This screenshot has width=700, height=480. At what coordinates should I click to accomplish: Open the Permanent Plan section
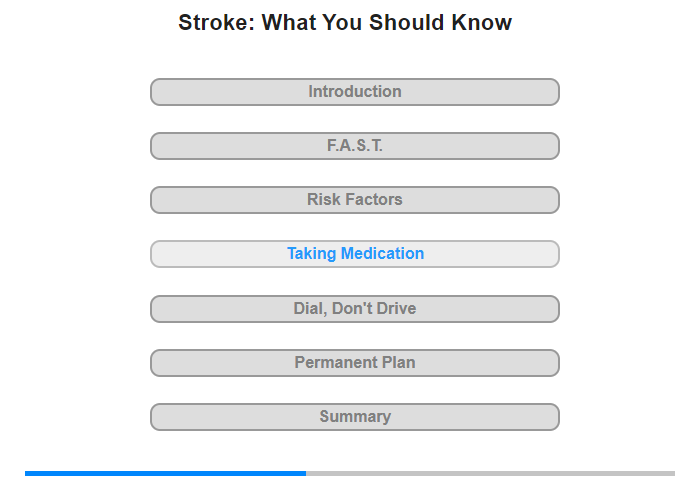pos(354,363)
